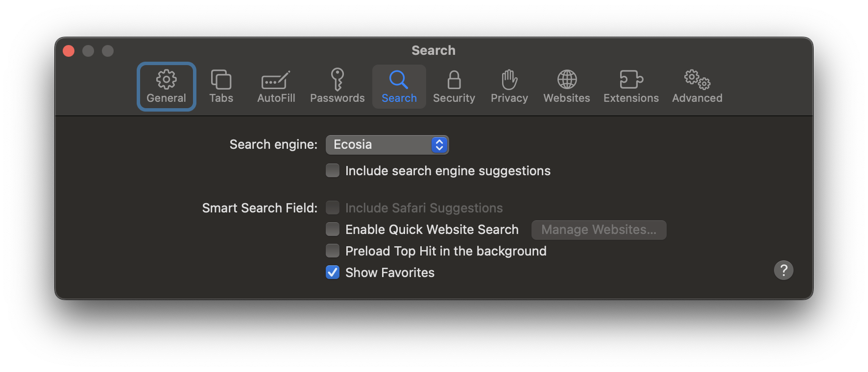Enable Preload Top Hit in the background
The image size is (868, 372).
point(333,251)
